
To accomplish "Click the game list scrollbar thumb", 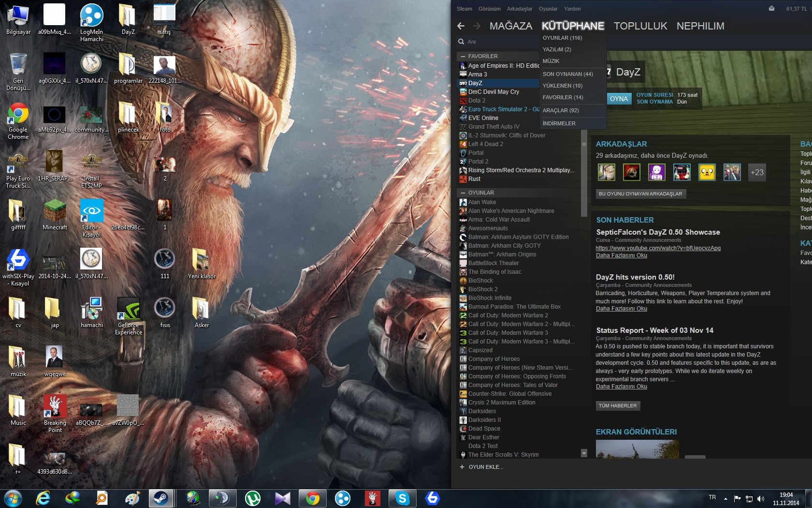I will coord(584,144).
